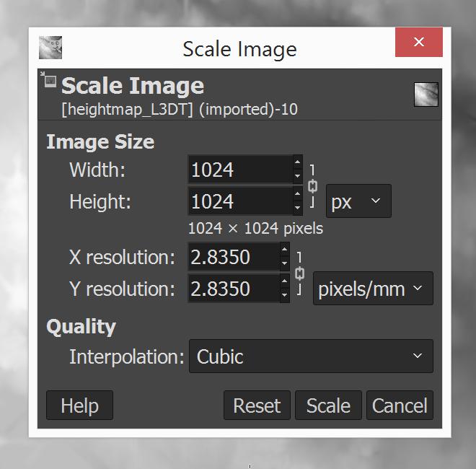
Task: Click the heightmap image preview thumbnail
Action: tap(426, 95)
